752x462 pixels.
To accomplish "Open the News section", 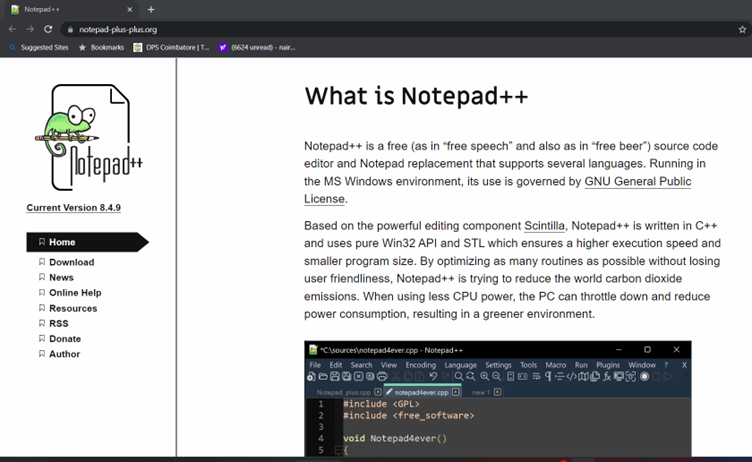I will pos(61,277).
